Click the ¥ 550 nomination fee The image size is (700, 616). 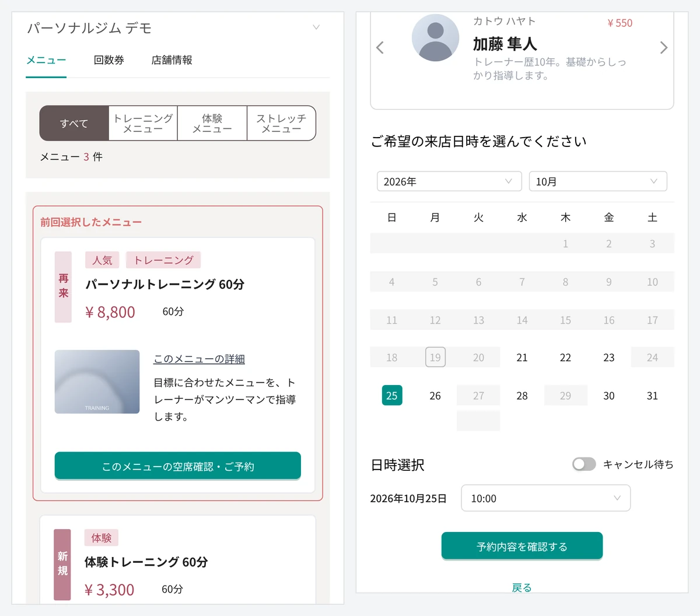coord(620,23)
